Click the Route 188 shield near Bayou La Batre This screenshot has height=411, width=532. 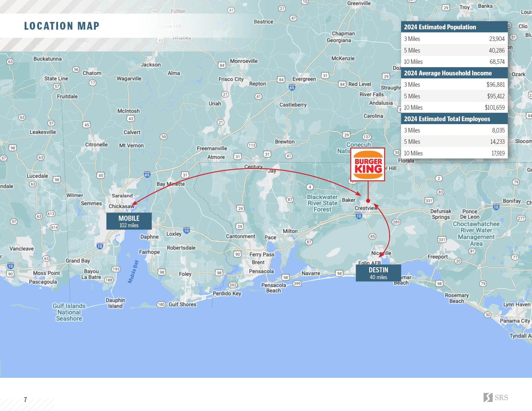tap(109, 280)
